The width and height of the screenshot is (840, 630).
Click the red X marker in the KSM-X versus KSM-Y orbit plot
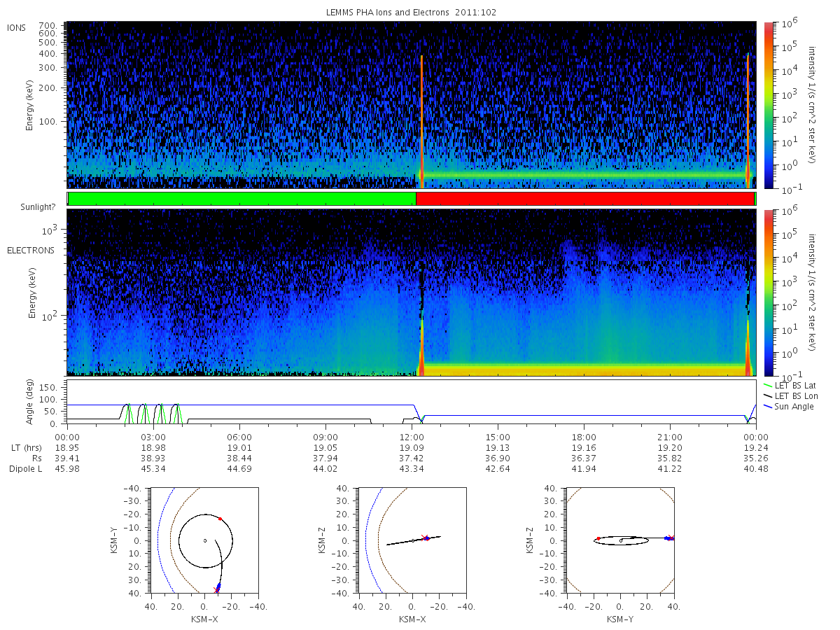tap(216, 590)
